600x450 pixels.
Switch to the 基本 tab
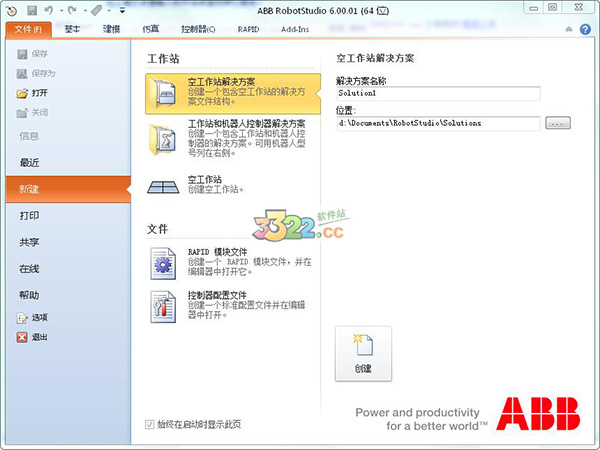(x=72, y=29)
